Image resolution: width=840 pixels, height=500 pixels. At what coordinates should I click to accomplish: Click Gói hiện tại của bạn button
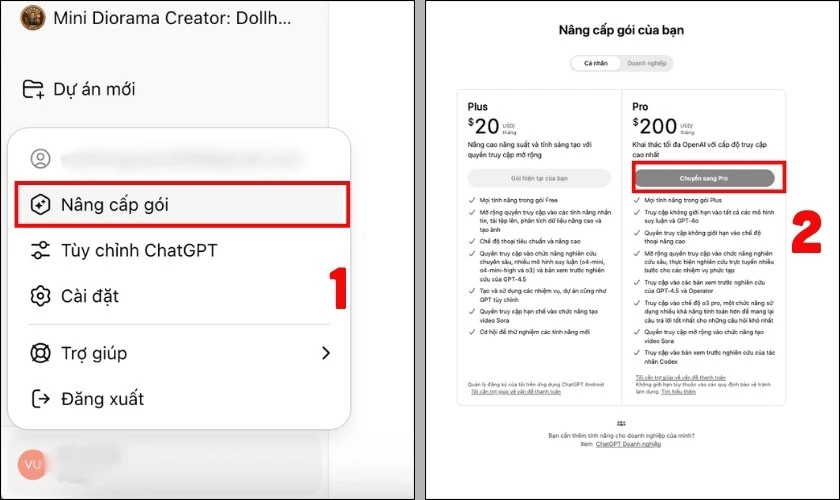pyautogui.click(x=539, y=178)
